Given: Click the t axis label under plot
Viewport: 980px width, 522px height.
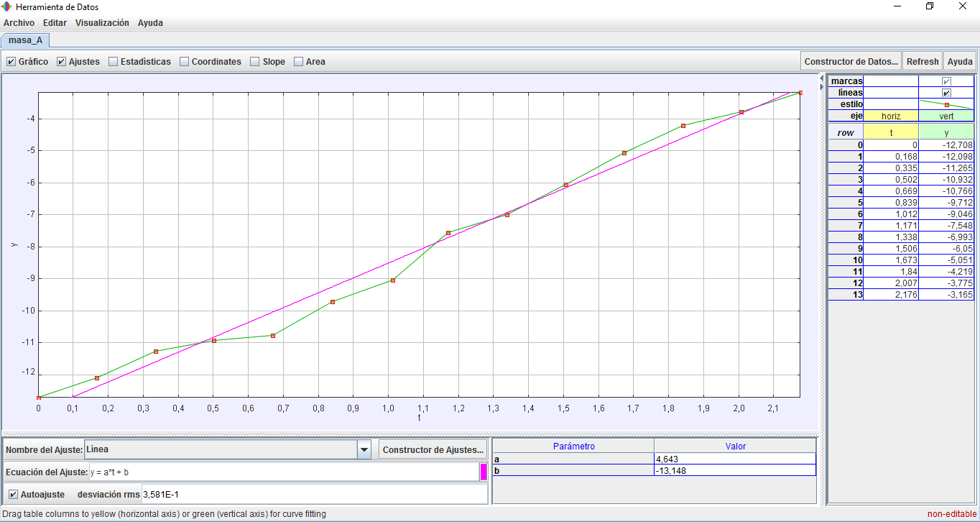Looking at the screenshot, I should pos(419,417).
